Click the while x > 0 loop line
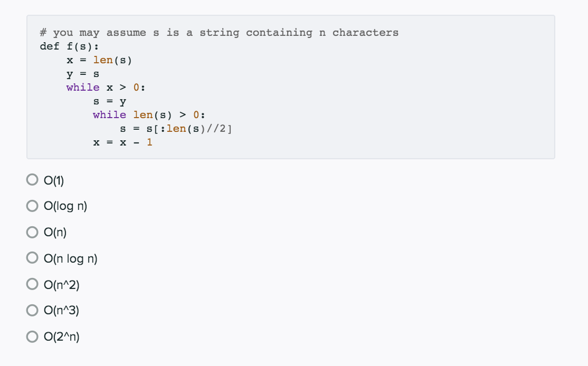Screen dimensions: 588x366 (x=105, y=87)
